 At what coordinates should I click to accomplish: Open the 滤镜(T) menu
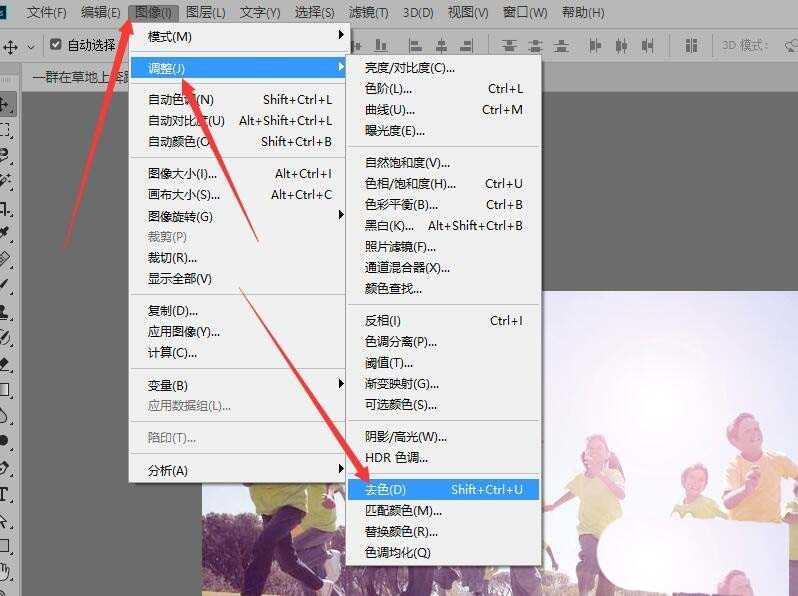[368, 12]
